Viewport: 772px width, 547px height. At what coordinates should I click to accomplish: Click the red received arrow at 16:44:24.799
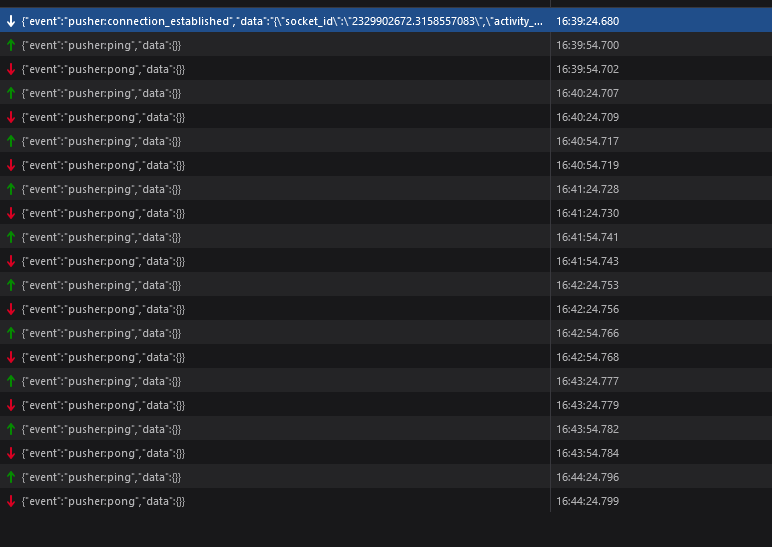[x=11, y=501]
